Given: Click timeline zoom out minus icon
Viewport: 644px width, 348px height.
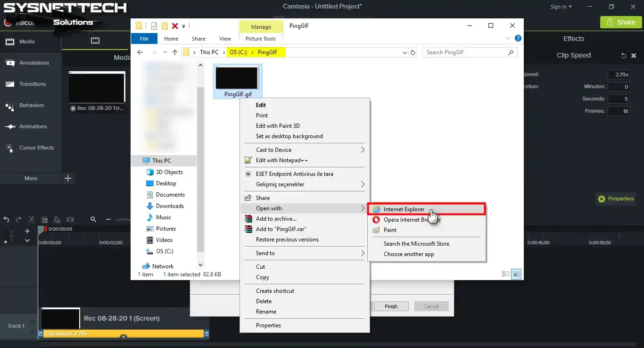Looking at the screenshot, I should pos(108,220).
